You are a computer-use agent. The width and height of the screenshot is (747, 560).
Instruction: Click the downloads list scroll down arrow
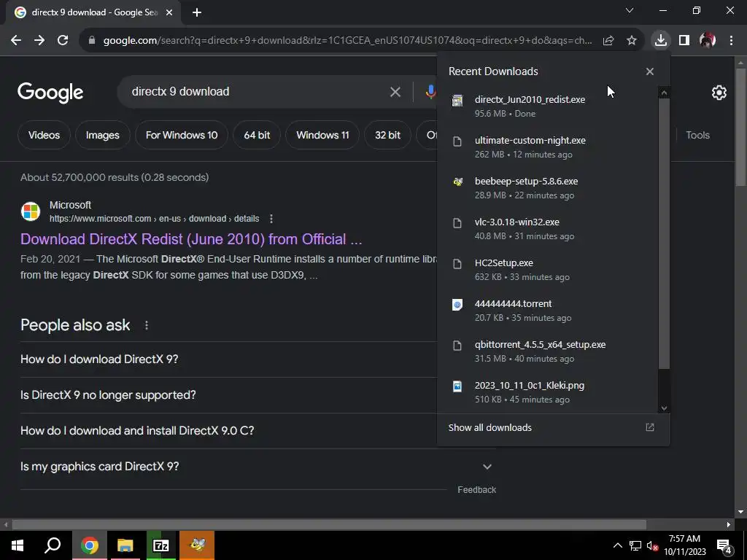tap(664, 408)
